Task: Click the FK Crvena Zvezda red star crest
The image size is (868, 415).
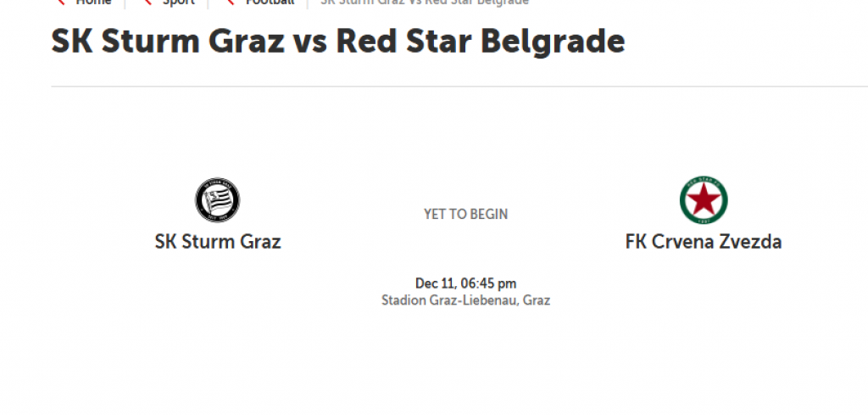Action: 704,201
